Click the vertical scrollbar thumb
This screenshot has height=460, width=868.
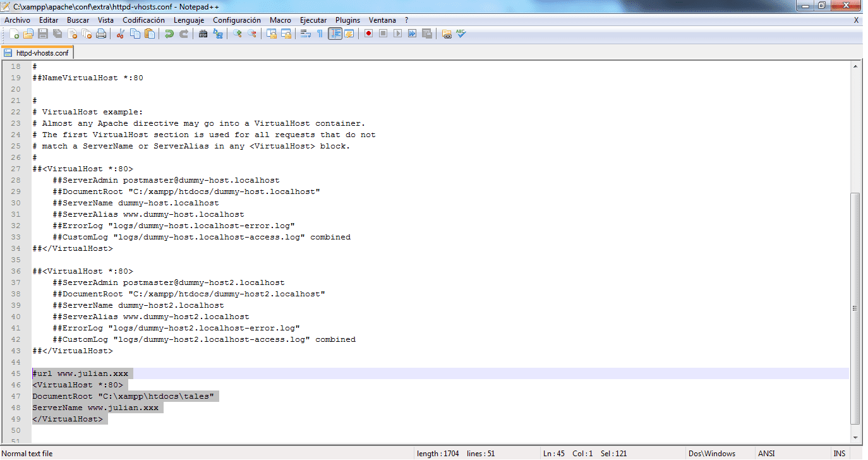[x=856, y=308]
